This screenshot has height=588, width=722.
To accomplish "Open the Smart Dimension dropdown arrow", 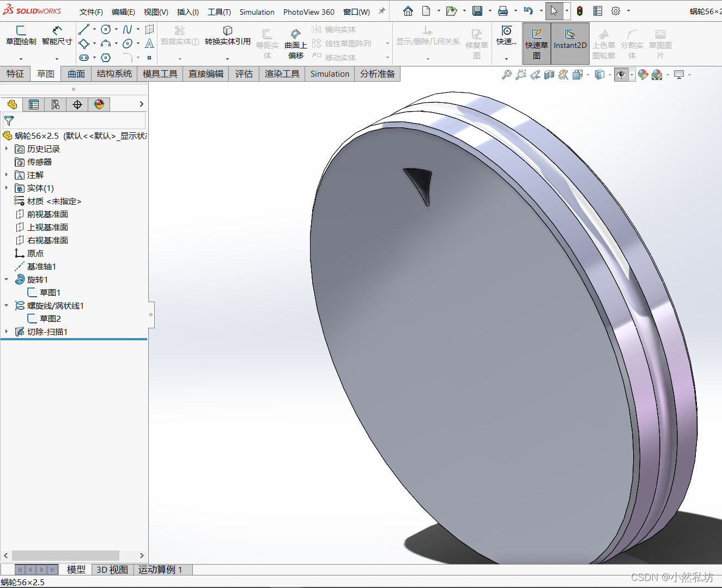I will pyautogui.click(x=57, y=58).
